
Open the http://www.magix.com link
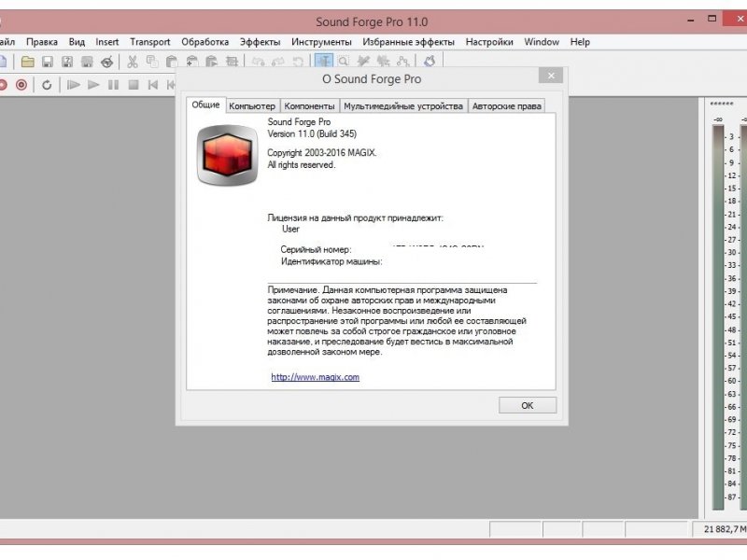click(316, 377)
